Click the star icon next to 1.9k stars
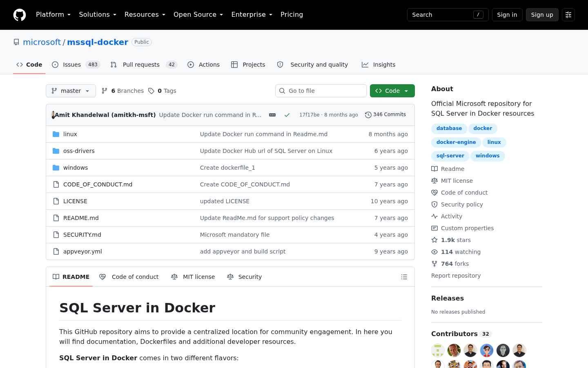The width and height of the screenshot is (588, 368). [434, 240]
